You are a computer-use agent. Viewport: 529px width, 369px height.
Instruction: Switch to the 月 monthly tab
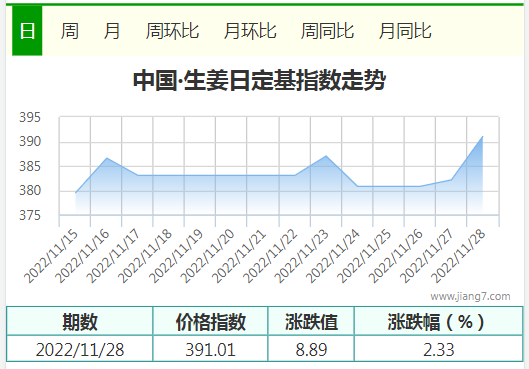[112, 31]
